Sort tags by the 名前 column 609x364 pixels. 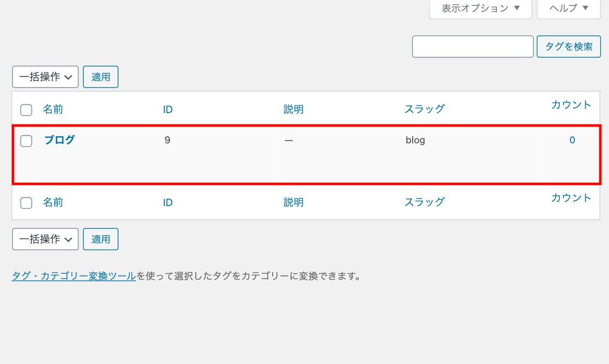[x=54, y=109]
